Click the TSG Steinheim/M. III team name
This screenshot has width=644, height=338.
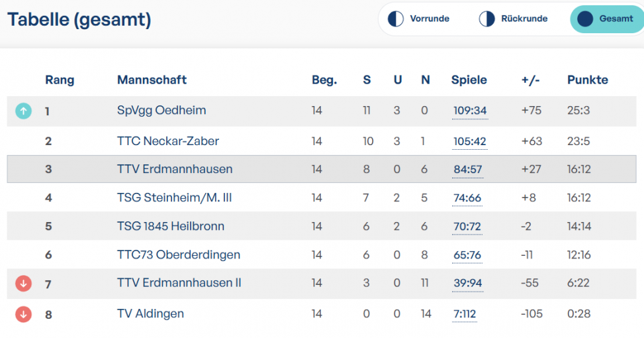click(174, 197)
